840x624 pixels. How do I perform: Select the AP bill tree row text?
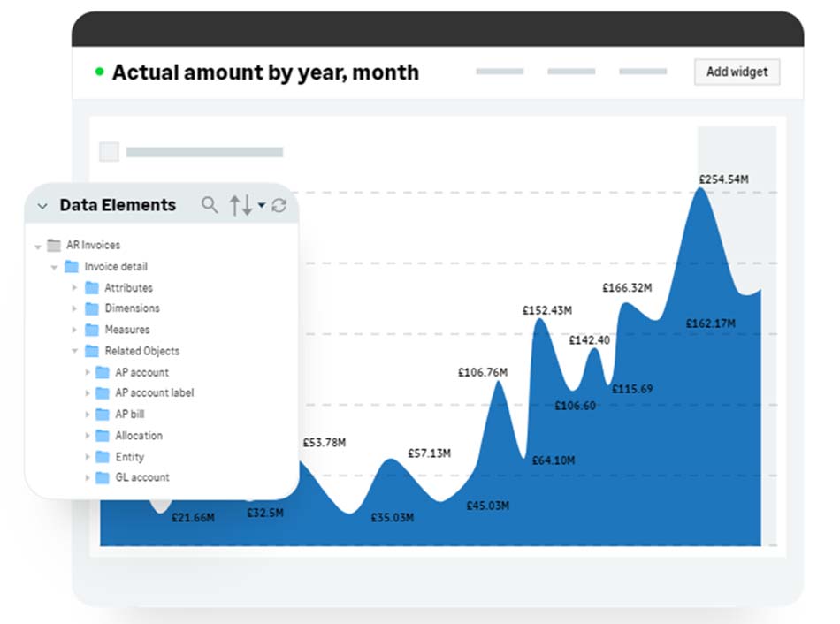click(x=130, y=414)
